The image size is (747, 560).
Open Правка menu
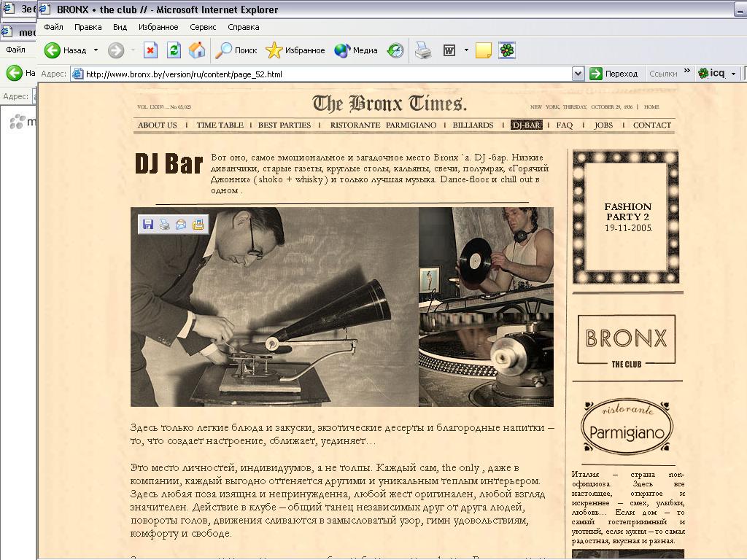tap(88, 27)
